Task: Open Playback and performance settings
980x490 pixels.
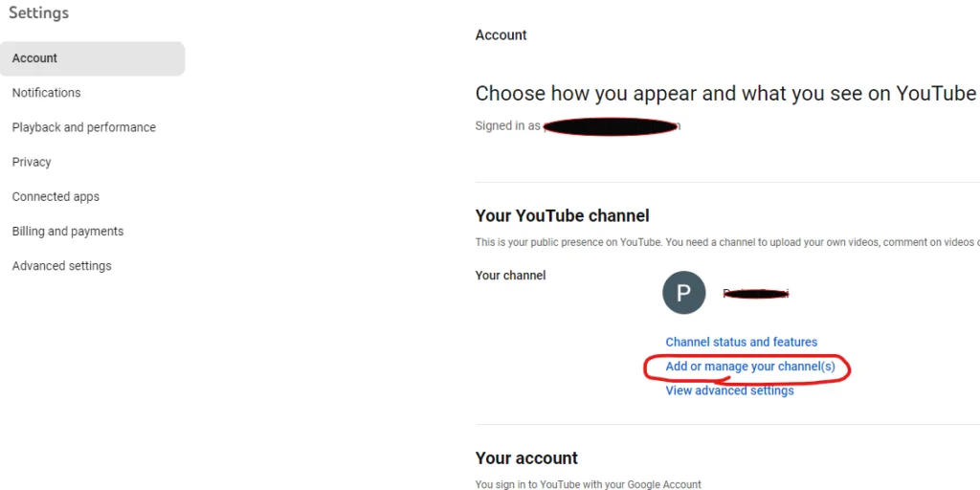Action: tap(84, 127)
